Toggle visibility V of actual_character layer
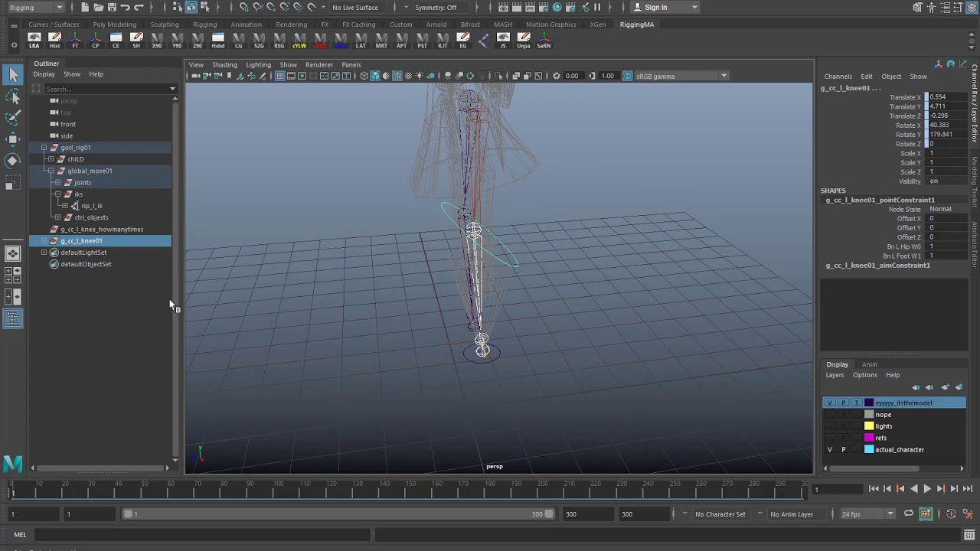Screen dimensions: 980x551 830,449
